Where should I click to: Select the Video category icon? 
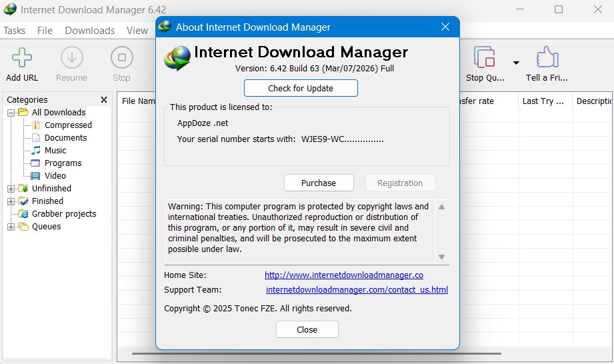pos(36,176)
